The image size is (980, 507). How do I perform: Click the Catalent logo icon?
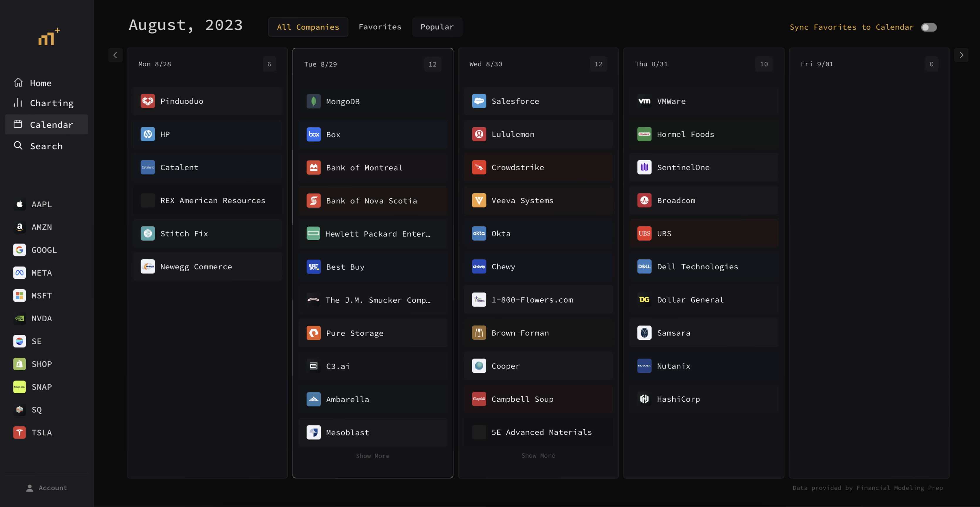(147, 168)
